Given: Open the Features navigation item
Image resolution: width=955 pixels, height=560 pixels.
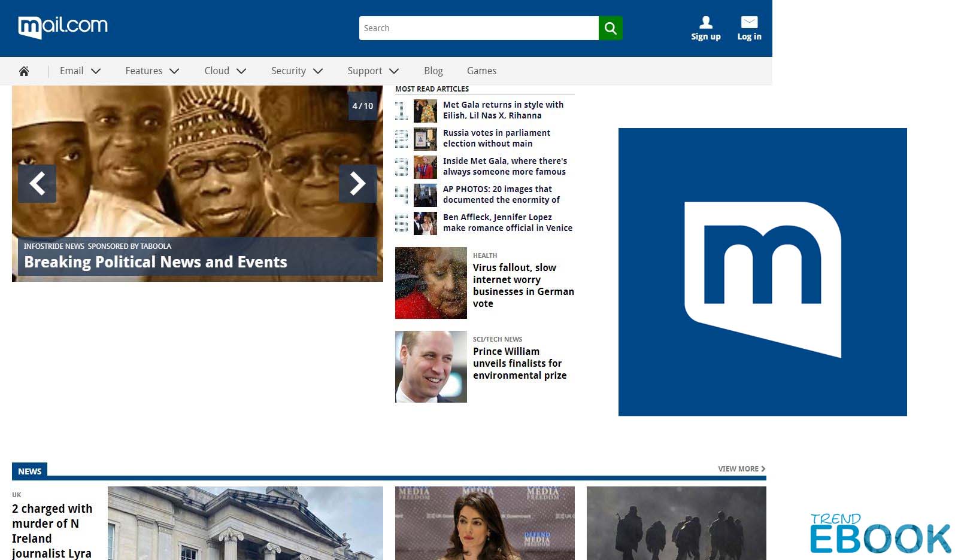Looking at the screenshot, I should coord(144,71).
